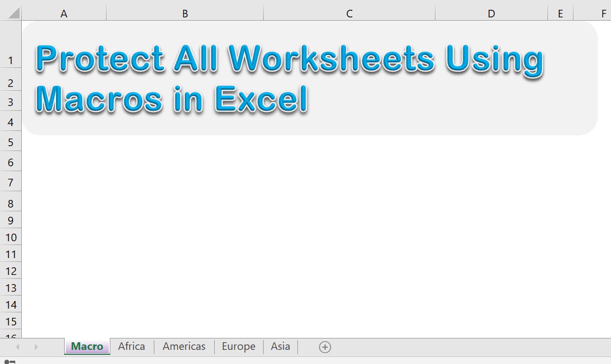
Task: Open the Europe worksheet tab
Action: (x=239, y=346)
